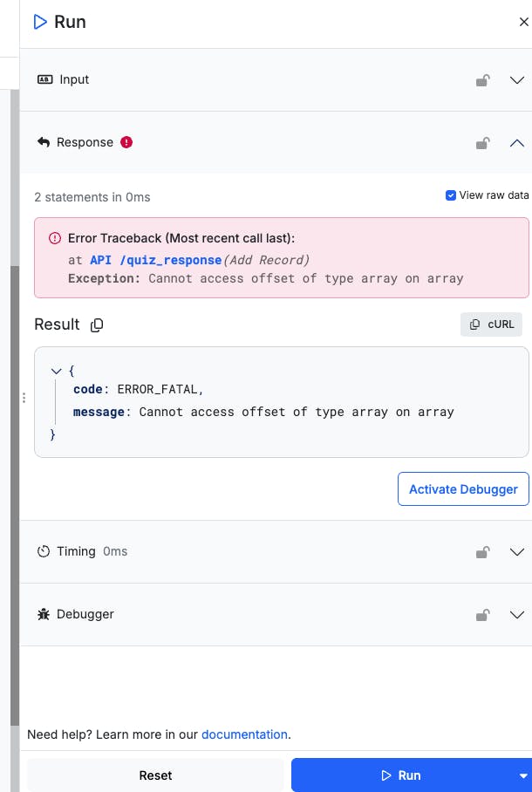
Task: Collapse the JSON result object arrow
Action: (57, 371)
